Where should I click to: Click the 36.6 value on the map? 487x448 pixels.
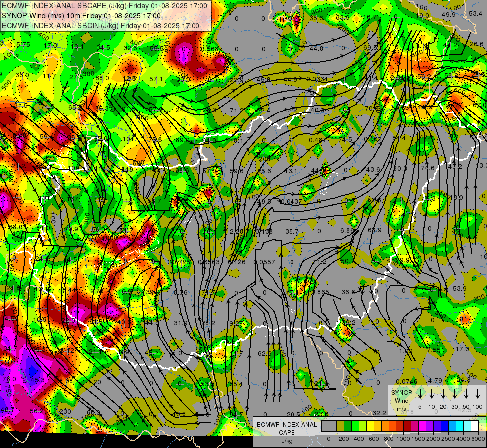pos(348,292)
